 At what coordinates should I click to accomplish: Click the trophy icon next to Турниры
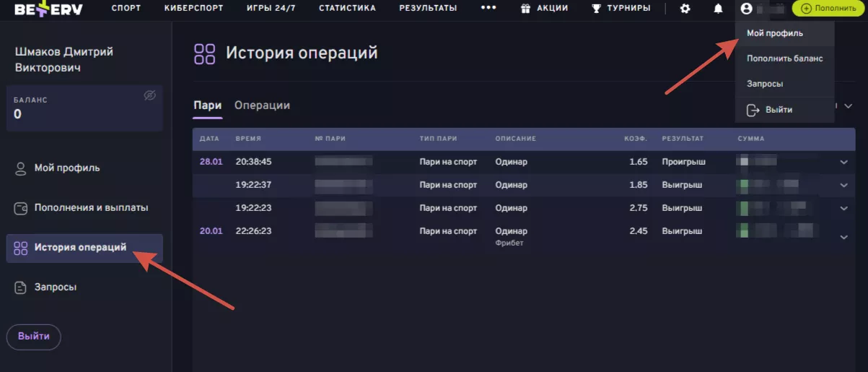596,9
